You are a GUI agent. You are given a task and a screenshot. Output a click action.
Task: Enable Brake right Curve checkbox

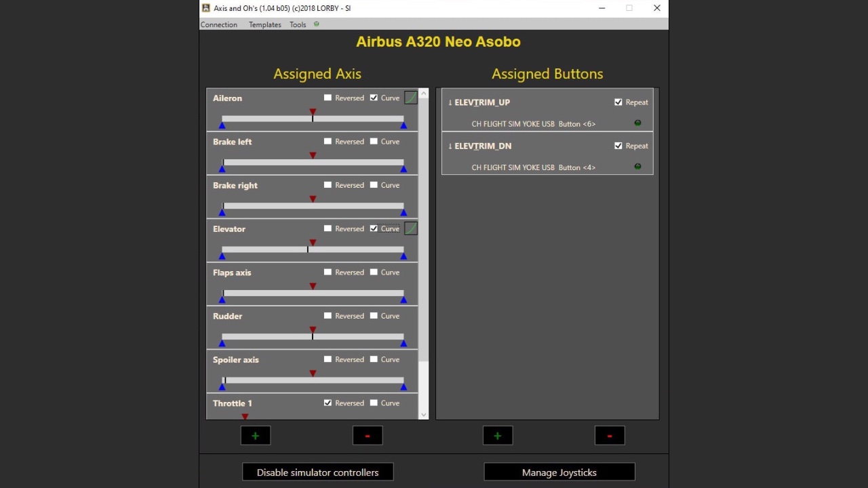click(374, 185)
